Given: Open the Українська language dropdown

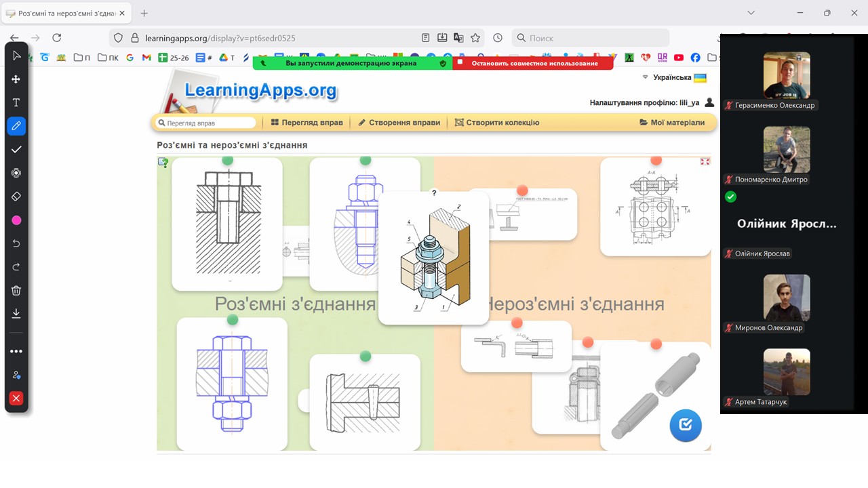Looking at the screenshot, I should point(674,78).
